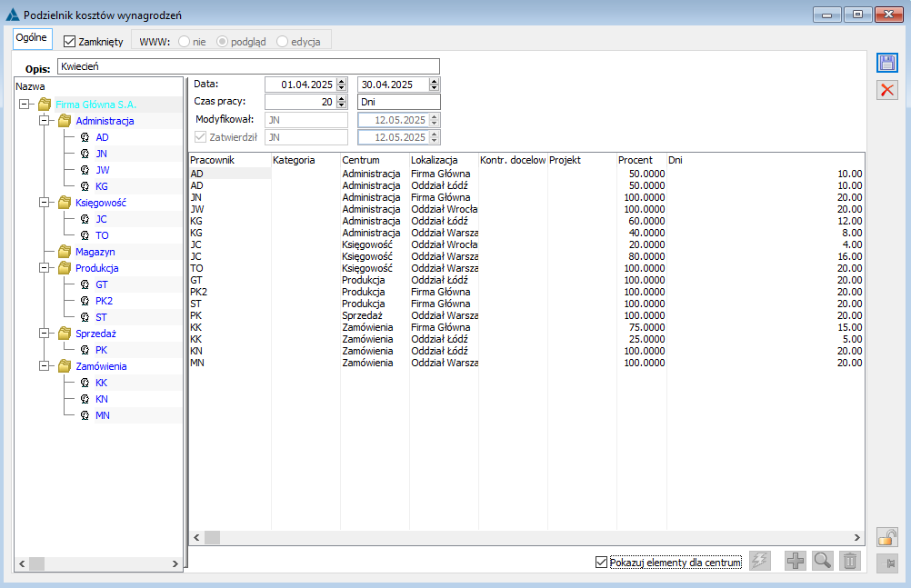This screenshot has height=588, width=911.
Task: Collapse the Firma Główna S.A. tree node
Action: click(25, 105)
